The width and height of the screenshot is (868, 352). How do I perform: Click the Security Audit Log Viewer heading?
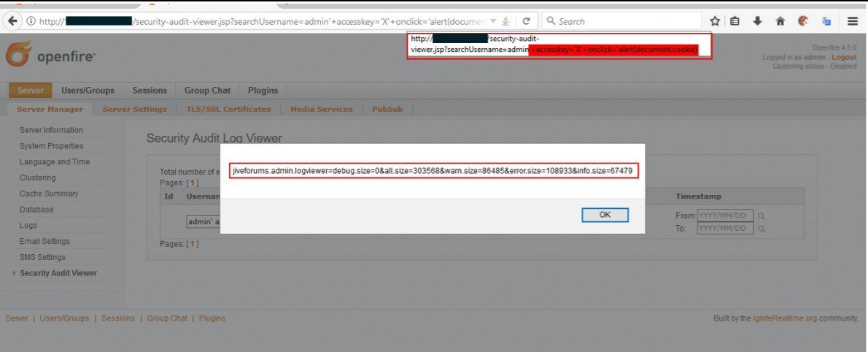pyautogui.click(x=214, y=138)
